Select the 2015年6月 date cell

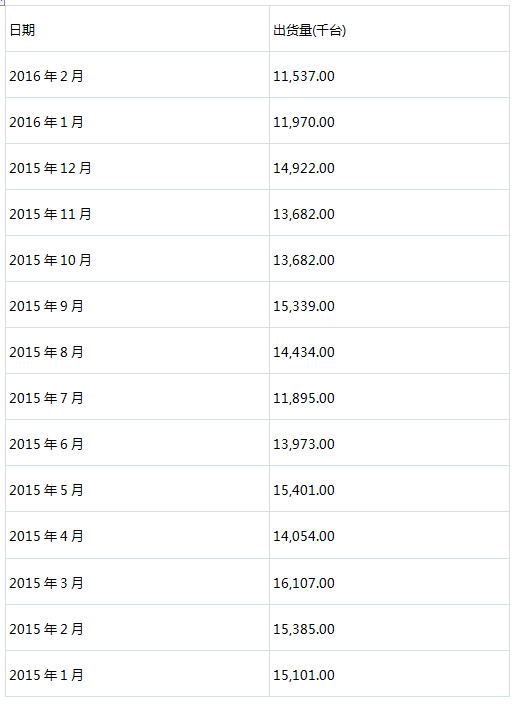tap(137, 443)
